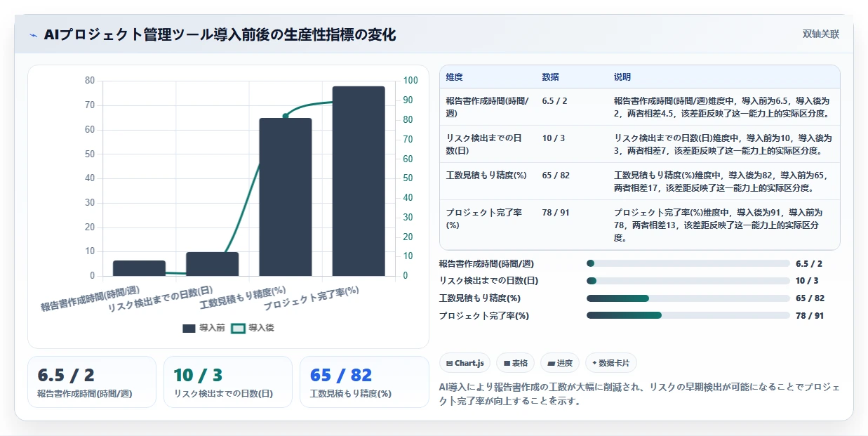
Task: Select the Chart.js tag chip
Action: tap(465, 363)
